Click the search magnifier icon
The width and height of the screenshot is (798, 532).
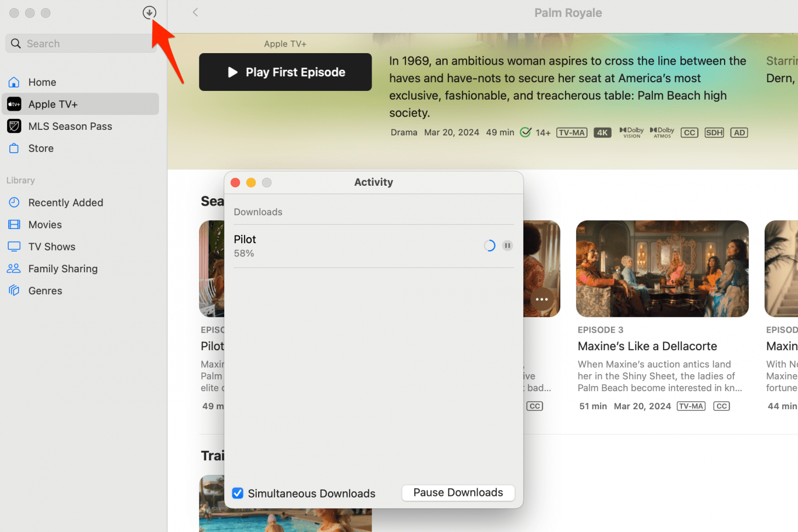tap(15, 43)
